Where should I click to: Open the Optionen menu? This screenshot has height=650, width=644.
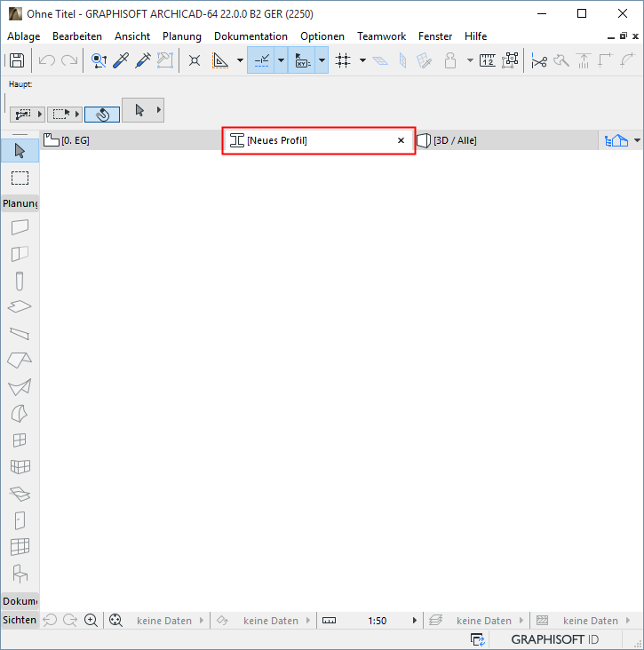coord(322,36)
